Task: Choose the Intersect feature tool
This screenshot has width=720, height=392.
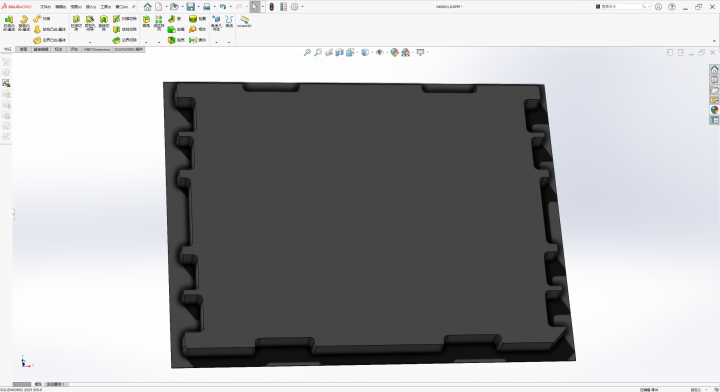Action: pos(198,29)
